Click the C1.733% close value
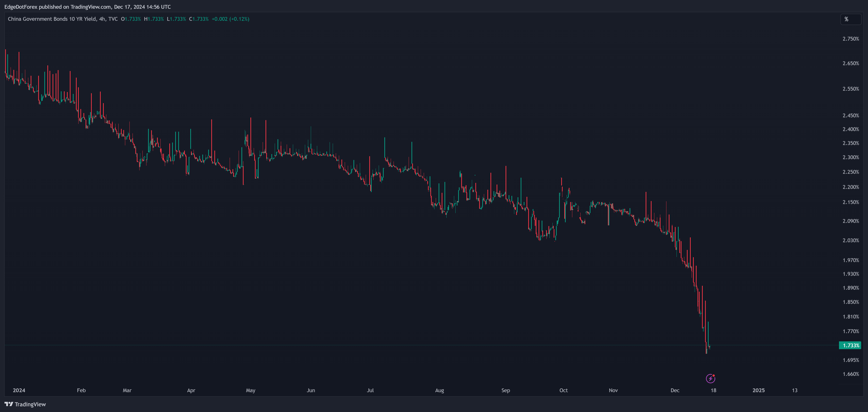This screenshot has width=868, height=412. [x=199, y=19]
